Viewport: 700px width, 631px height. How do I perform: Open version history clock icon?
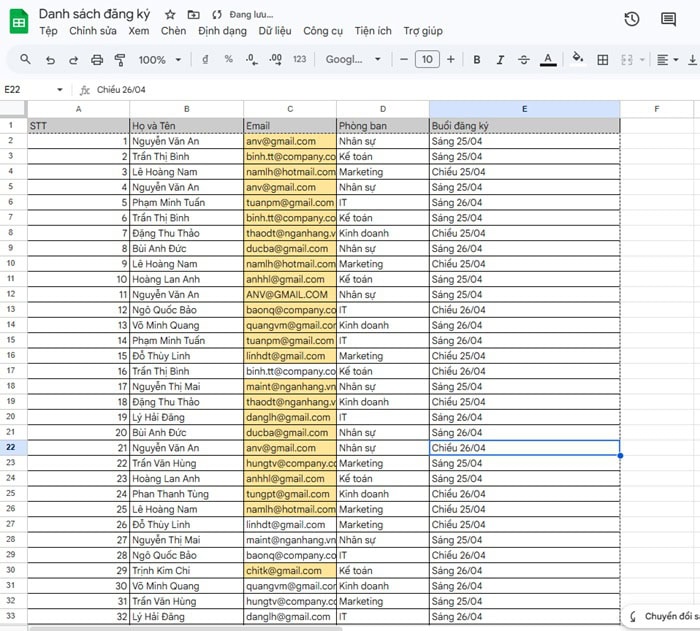(631, 19)
